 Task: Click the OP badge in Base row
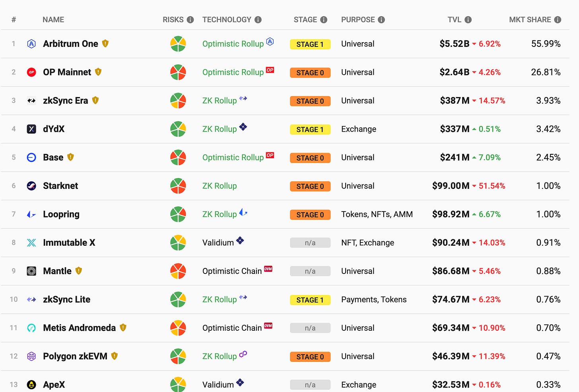270,155
